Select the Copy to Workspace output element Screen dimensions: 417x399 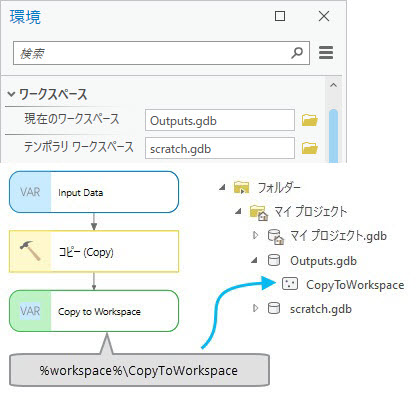(x=94, y=311)
